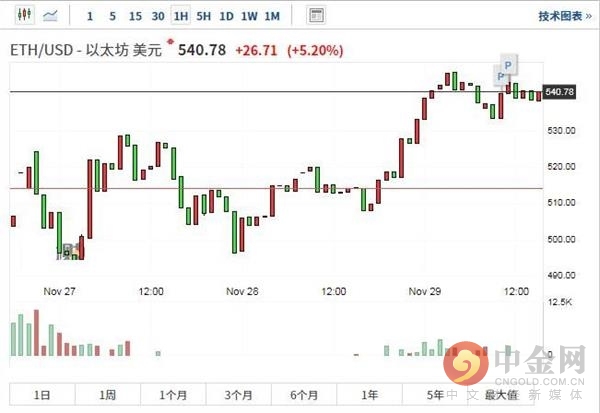
Task: Select the 1M interval
Action: click(272, 16)
